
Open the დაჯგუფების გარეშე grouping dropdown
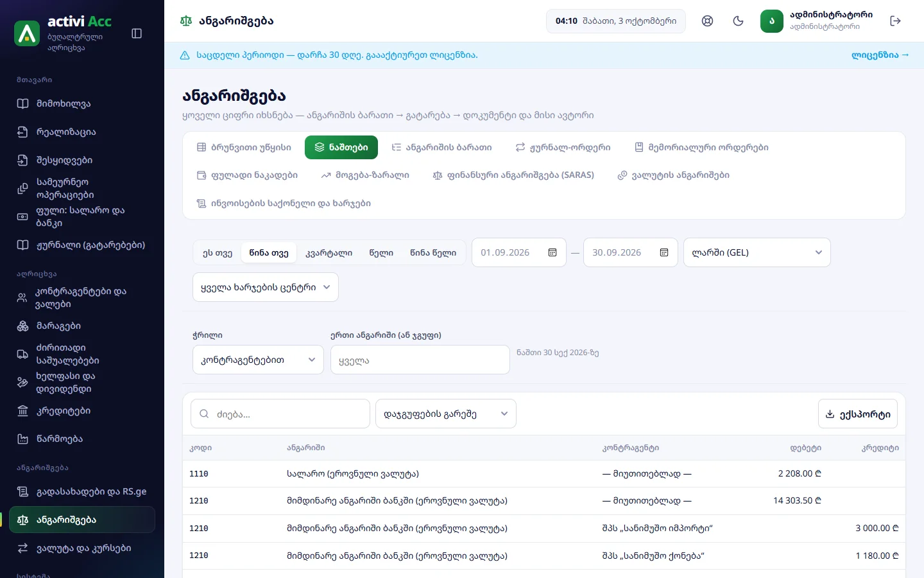tap(446, 414)
